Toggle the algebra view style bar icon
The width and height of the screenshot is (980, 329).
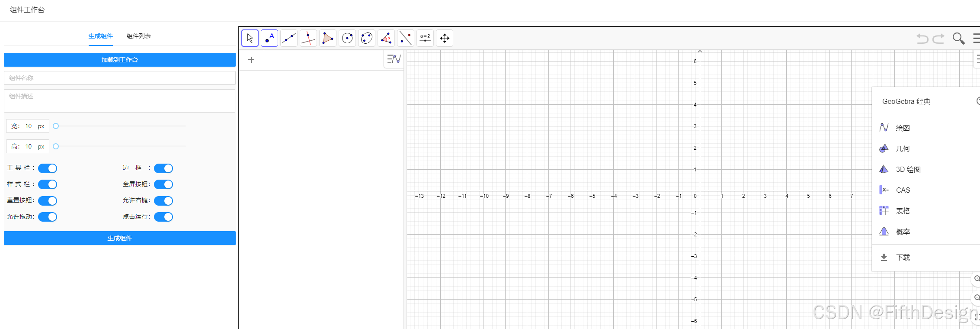[394, 59]
